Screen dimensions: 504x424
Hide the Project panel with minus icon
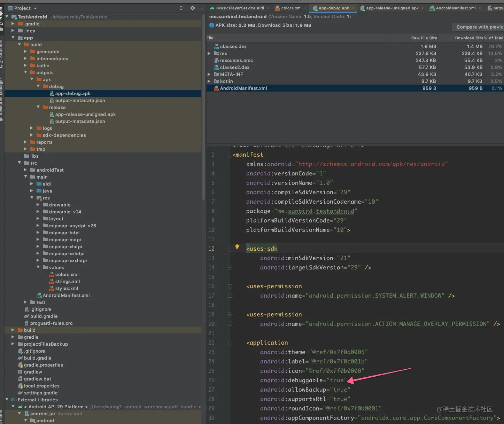coord(202,8)
